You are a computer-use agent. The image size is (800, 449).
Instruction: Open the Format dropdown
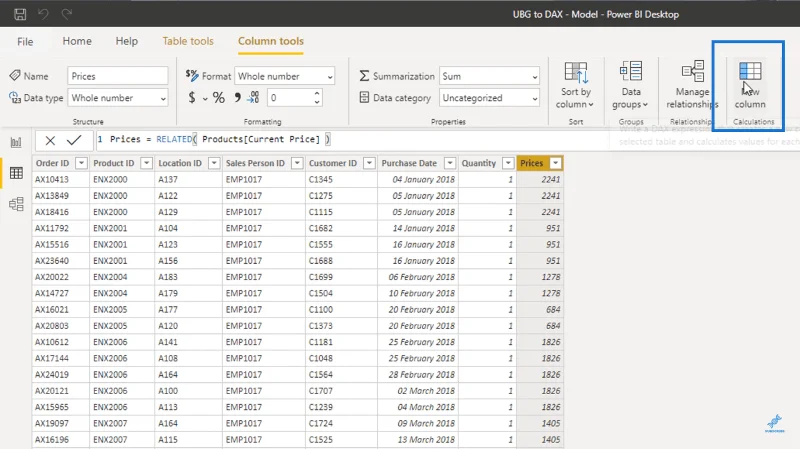coord(285,76)
